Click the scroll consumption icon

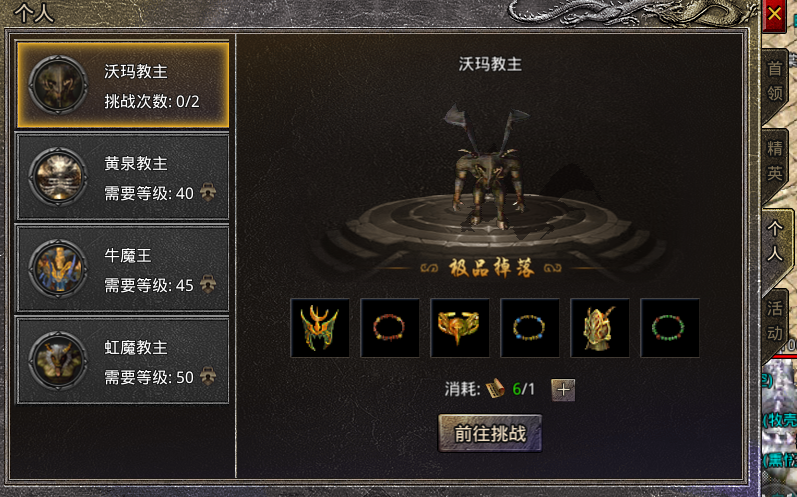(x=496, y=389)
